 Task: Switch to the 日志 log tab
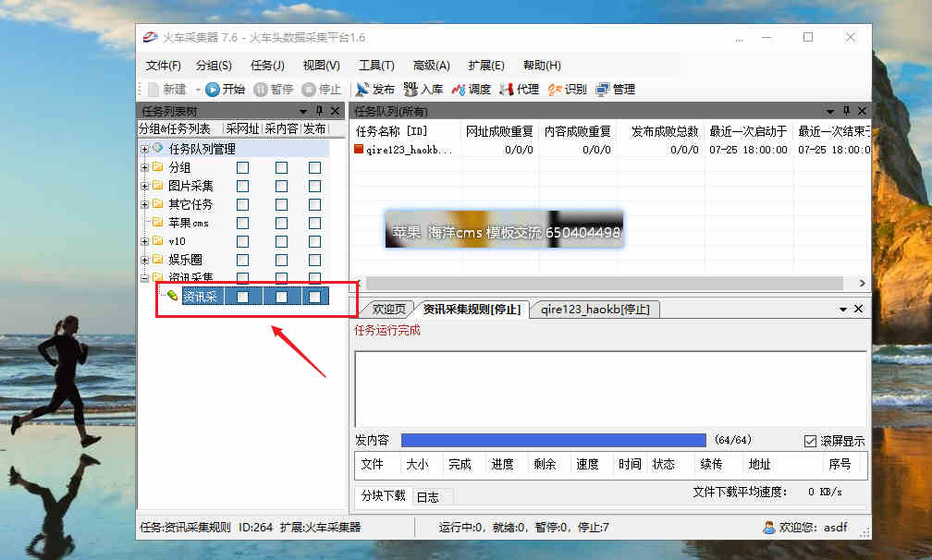[427, 496]
